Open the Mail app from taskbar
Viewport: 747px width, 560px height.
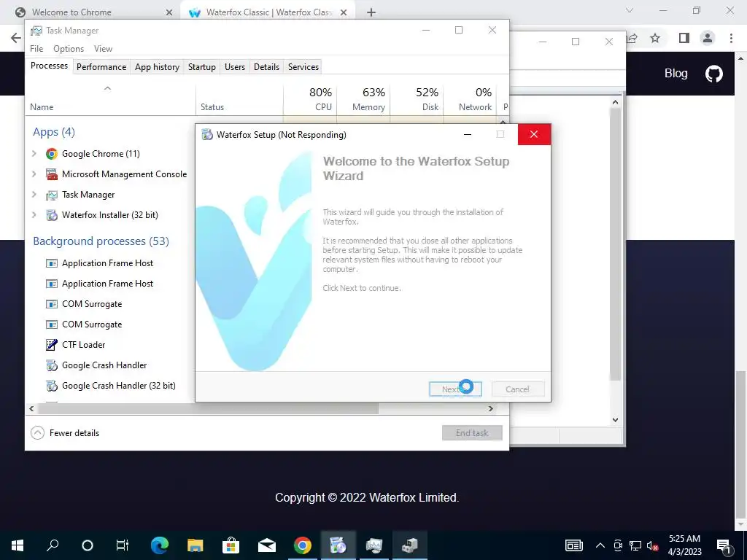point(267,545)
